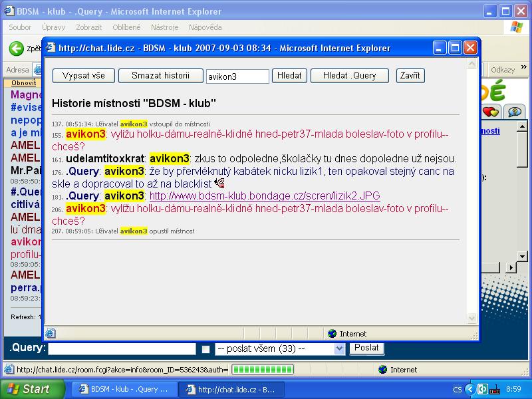
Task: Click the sidebar scroll down arrow
Action: click(x=522, y=256)
